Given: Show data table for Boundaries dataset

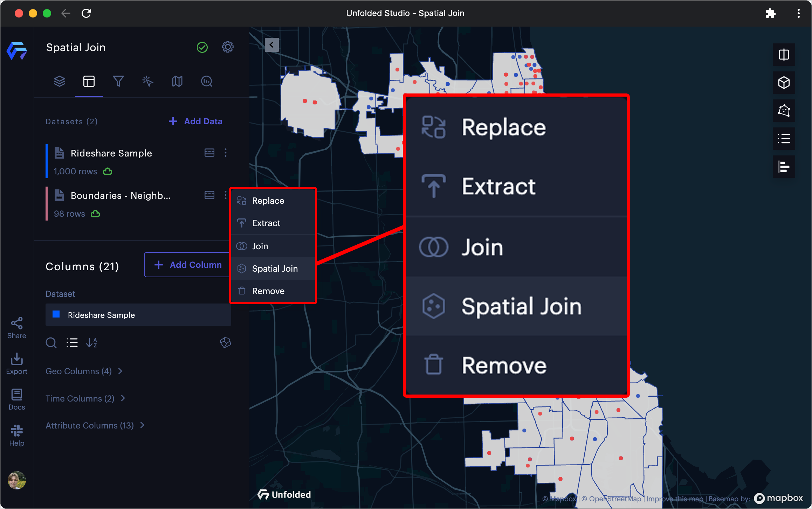Looking at the screenshot, I should point(209,195).
